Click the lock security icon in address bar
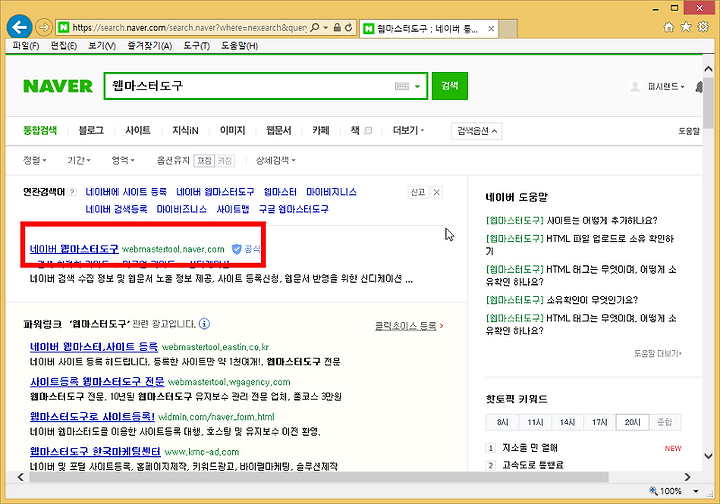The height and width of the screenshot is (504, 720). coord(337,28)
